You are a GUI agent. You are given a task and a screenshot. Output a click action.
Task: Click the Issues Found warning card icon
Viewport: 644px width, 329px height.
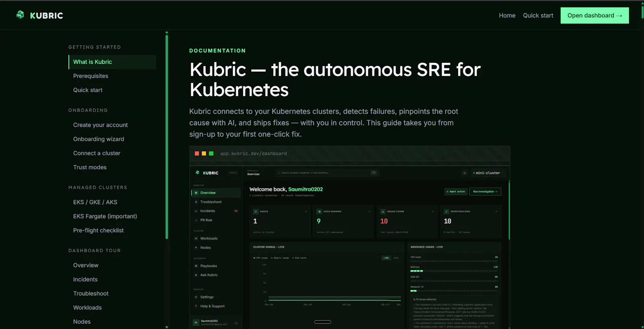point(383,212)
